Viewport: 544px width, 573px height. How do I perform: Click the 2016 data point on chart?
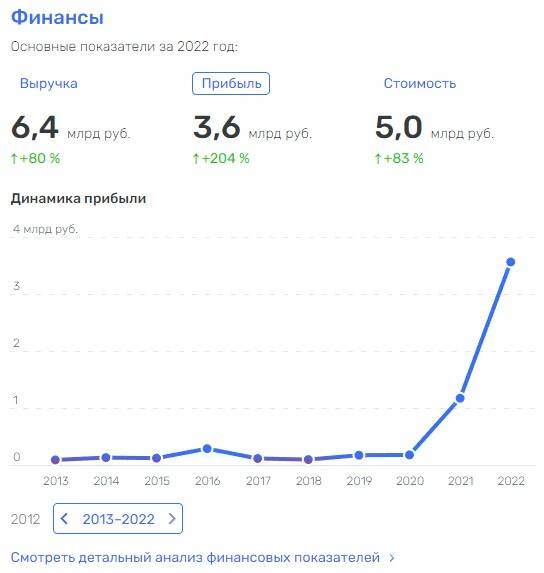coord(207,448)
